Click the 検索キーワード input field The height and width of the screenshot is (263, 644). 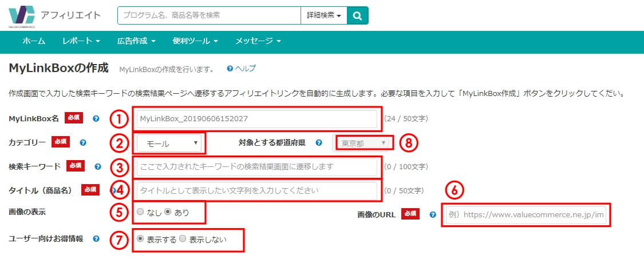256,167
